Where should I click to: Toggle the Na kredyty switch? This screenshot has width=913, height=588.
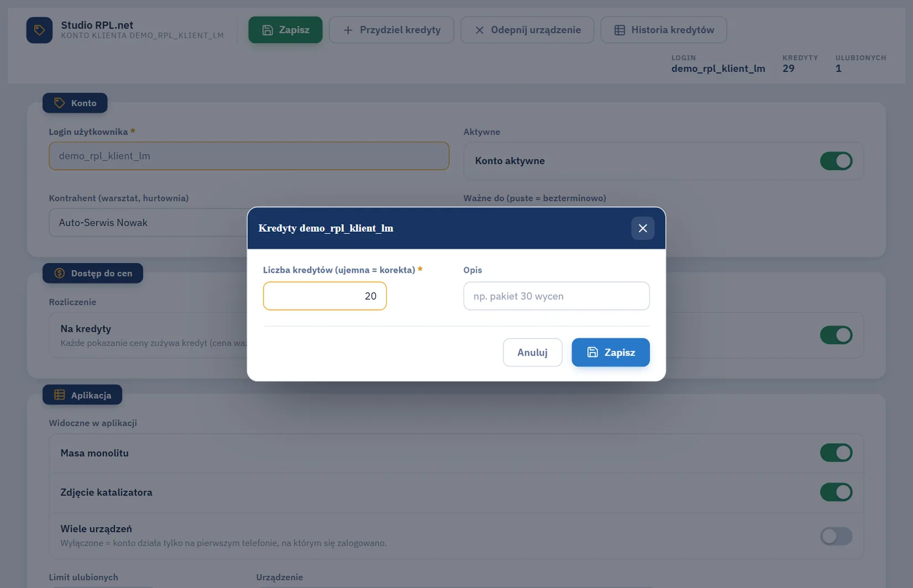[836, 335]
